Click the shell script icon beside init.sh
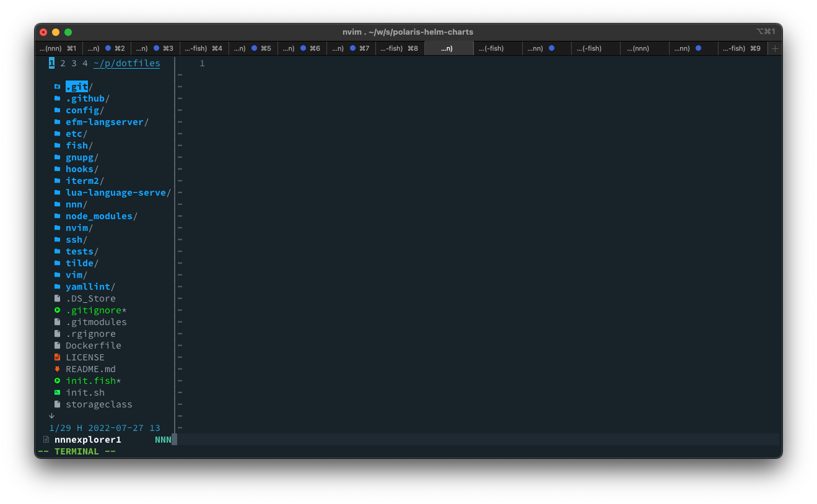 pyautogui.click(x=57, y=392)
